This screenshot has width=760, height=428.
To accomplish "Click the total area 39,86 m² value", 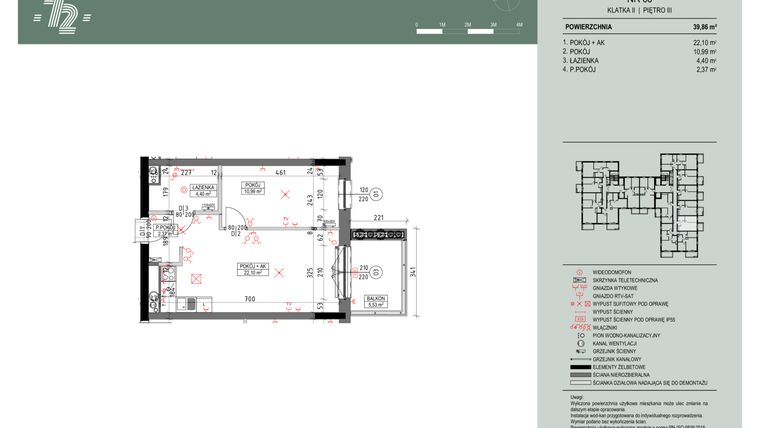I will (x=705, y=27).
